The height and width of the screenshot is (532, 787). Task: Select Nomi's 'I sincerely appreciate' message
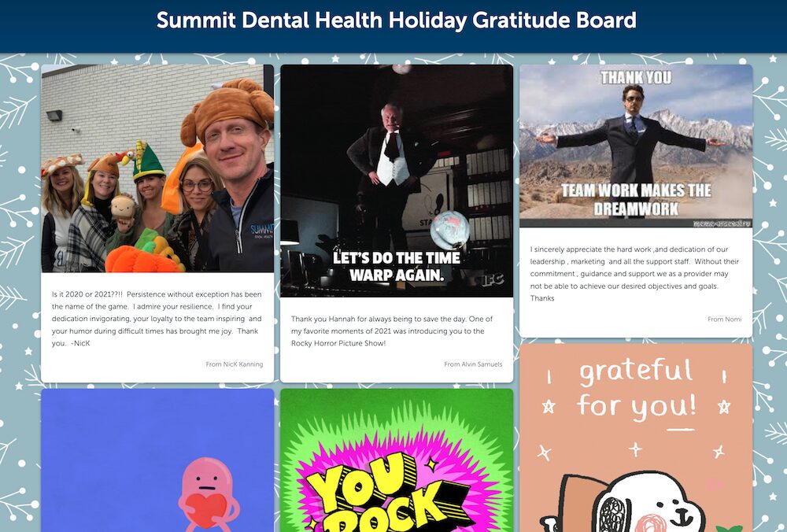coord(635,274)
